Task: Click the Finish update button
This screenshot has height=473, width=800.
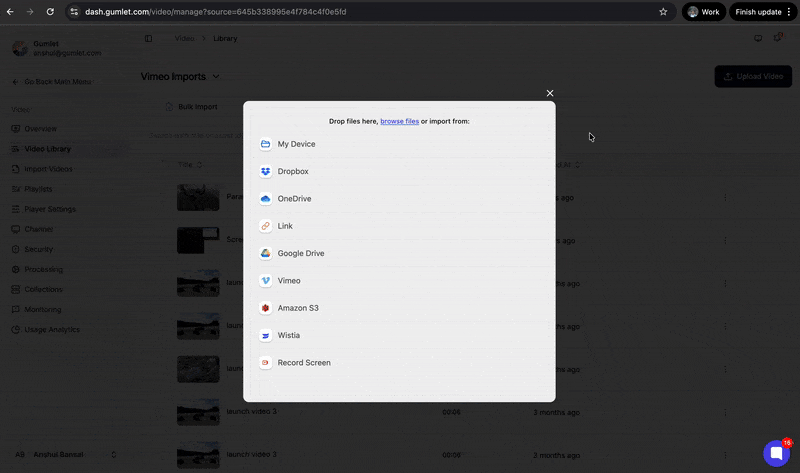Action: pos(758,12)
